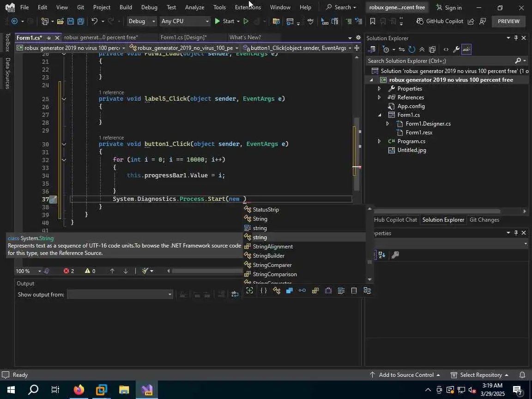Click the quick actions screwdriver on line 37

[x=53, y=199]
